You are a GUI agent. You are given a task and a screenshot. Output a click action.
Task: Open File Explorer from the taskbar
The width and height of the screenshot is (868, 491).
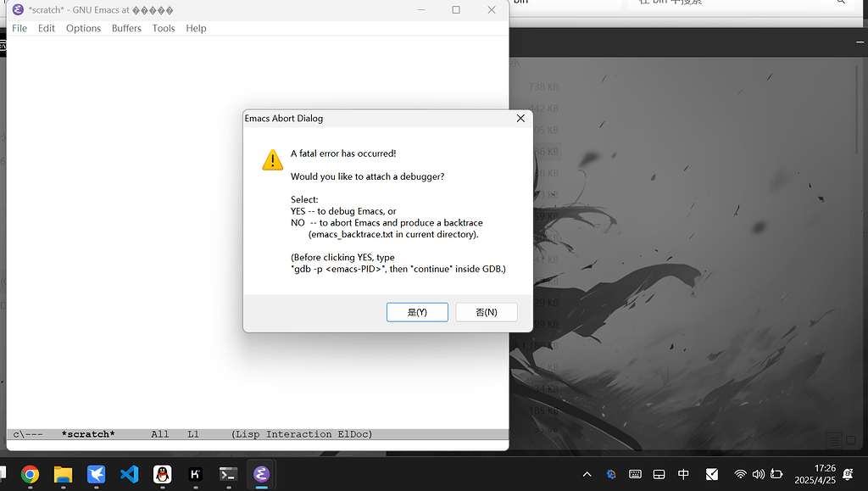tap(63, 474)
